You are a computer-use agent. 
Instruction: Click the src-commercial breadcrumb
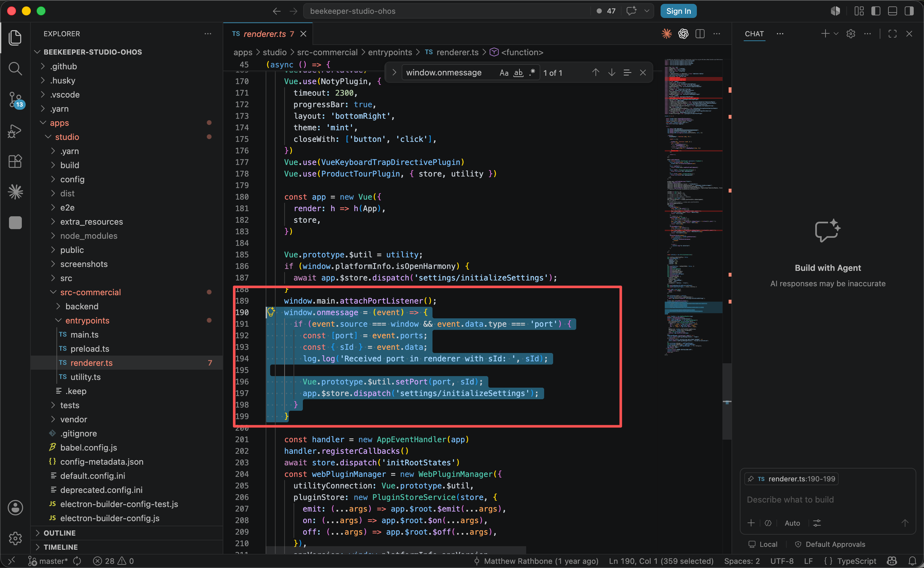[327, 52]
